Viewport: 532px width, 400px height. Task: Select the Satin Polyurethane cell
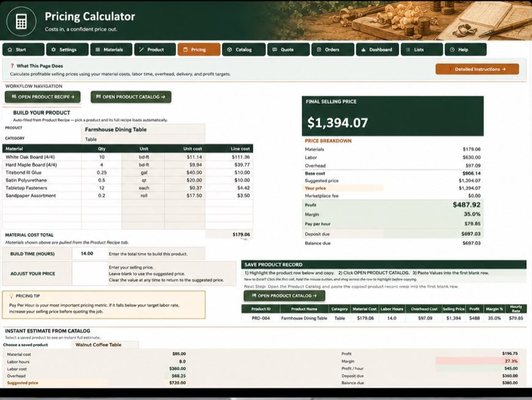coord(42,180)
